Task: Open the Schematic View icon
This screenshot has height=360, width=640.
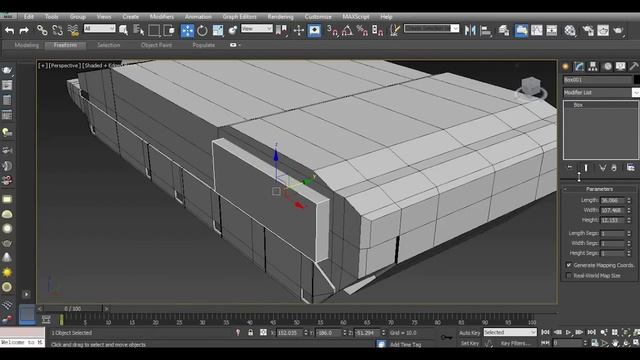Action: [x=551, y=30]
